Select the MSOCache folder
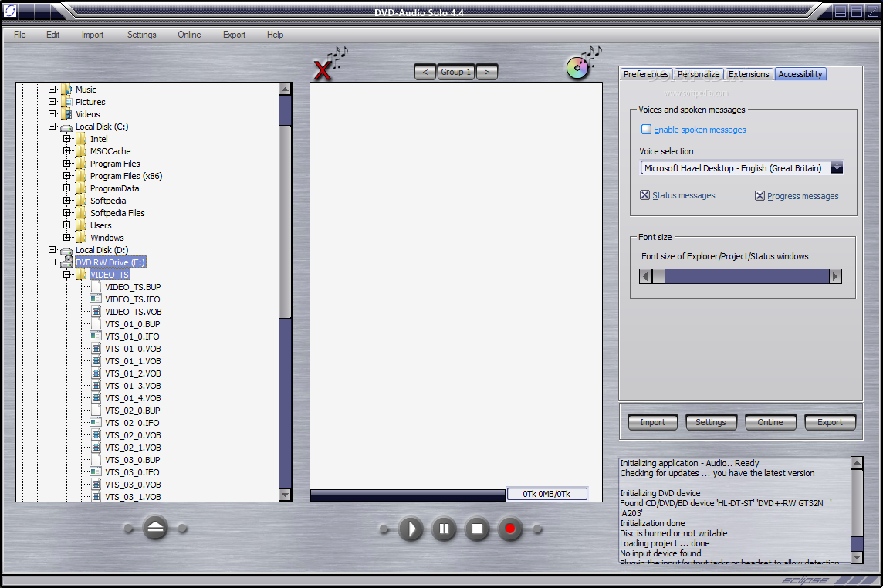Viewport: 883px width, 588px height. point(110,151)
